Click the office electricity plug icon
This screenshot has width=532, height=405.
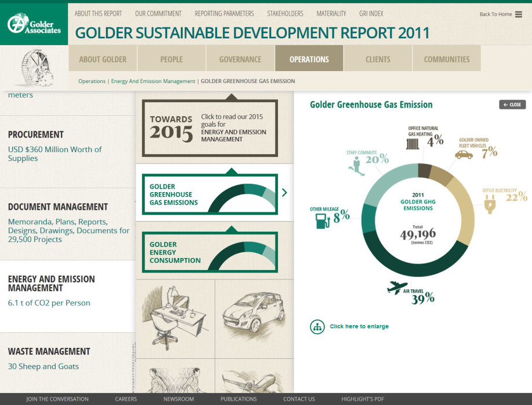(491, 204)
